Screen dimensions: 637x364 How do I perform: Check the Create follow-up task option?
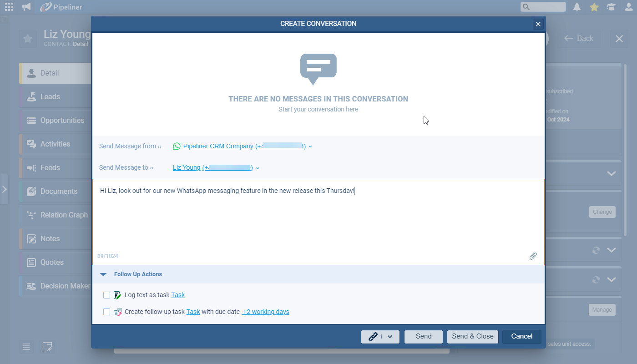tap(106, 312)
